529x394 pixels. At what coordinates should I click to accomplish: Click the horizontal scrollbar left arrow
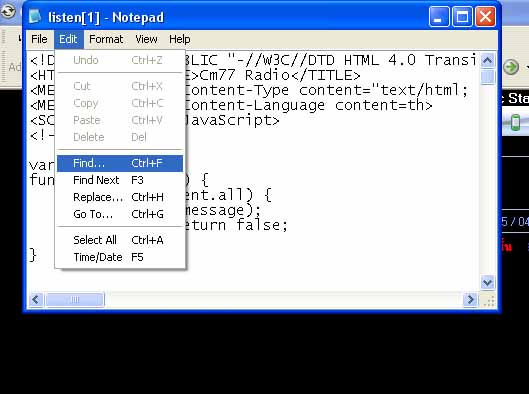(36, 300)
